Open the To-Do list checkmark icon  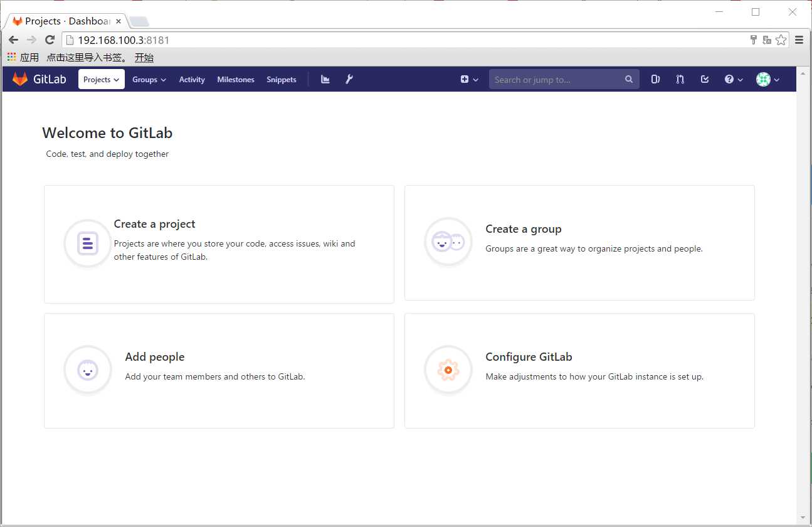click(705, 79)
